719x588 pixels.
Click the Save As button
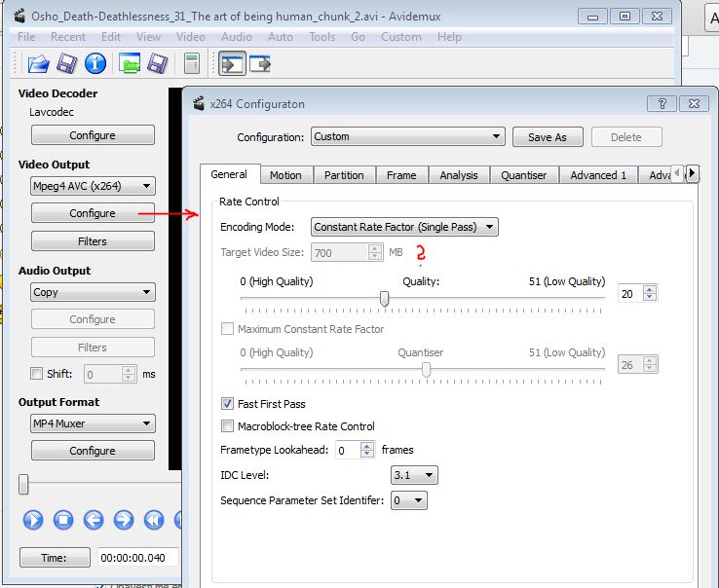point(548,137)
